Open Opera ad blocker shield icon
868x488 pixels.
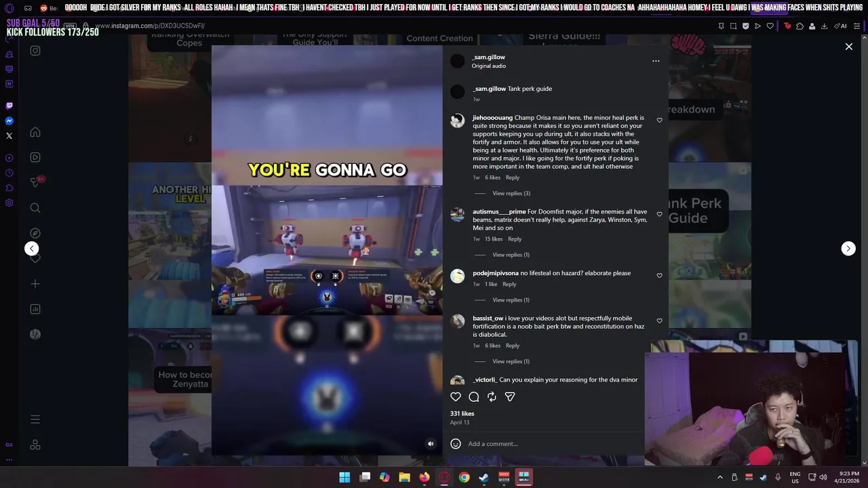tap(745, 26)
